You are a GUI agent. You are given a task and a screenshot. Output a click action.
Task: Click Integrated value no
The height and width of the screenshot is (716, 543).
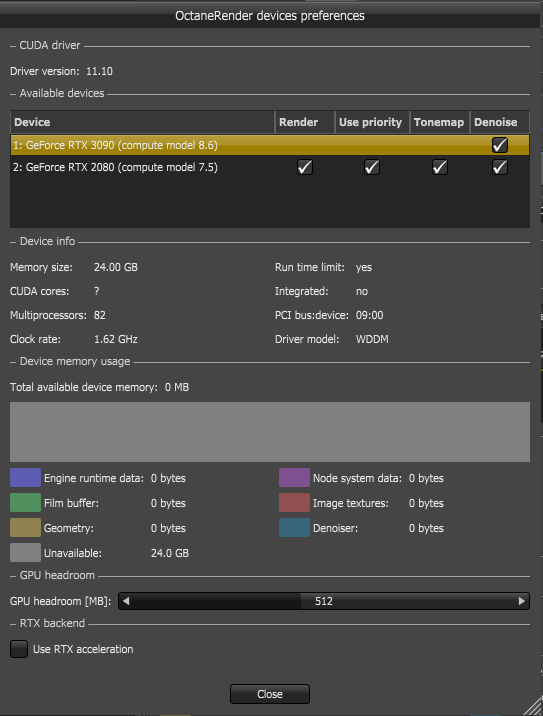coord(362,291)
